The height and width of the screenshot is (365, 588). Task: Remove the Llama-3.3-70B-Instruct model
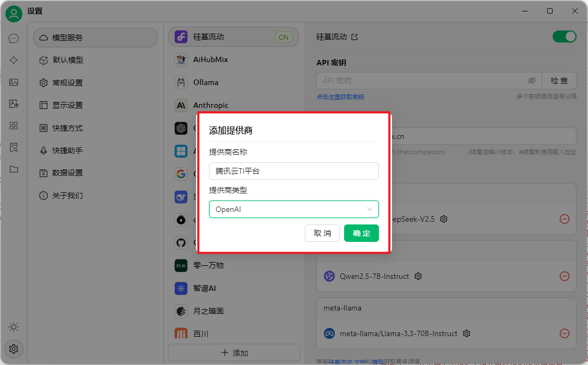(x=565, y=333)
